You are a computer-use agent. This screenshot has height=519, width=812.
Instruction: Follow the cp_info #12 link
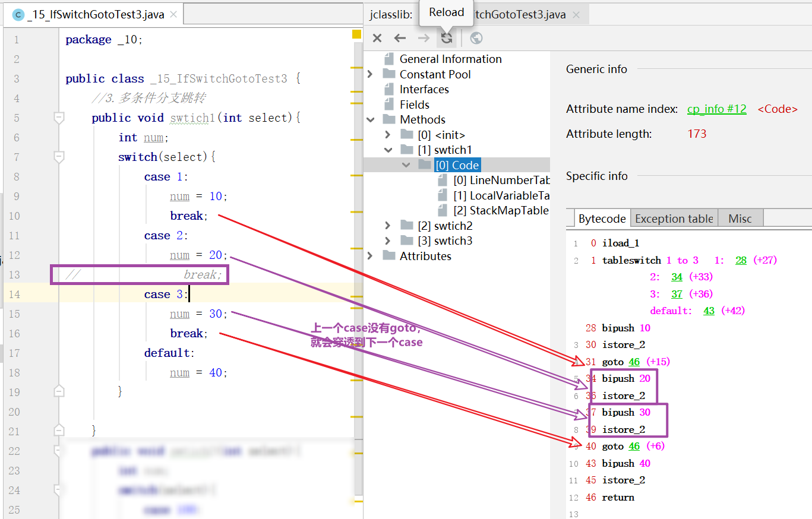tap(717, 109)
